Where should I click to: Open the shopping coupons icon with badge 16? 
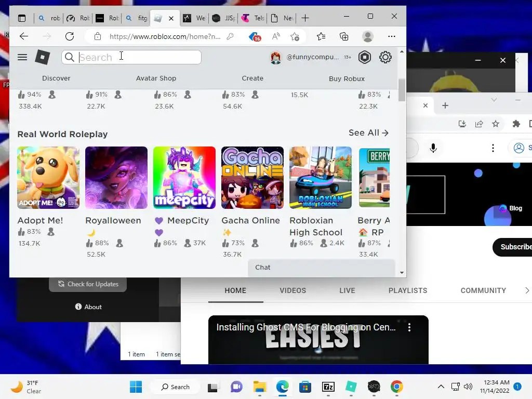255,37
